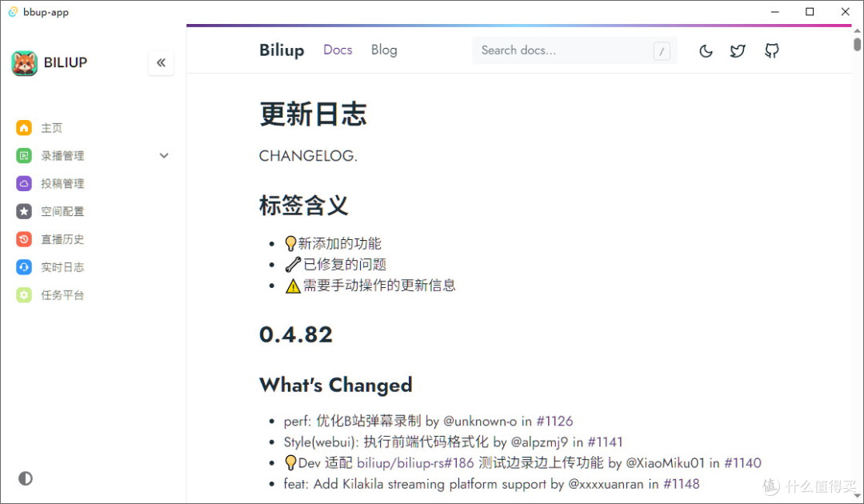Open pull request link #1140
The image size is (864, 504).
click(742, 463)
